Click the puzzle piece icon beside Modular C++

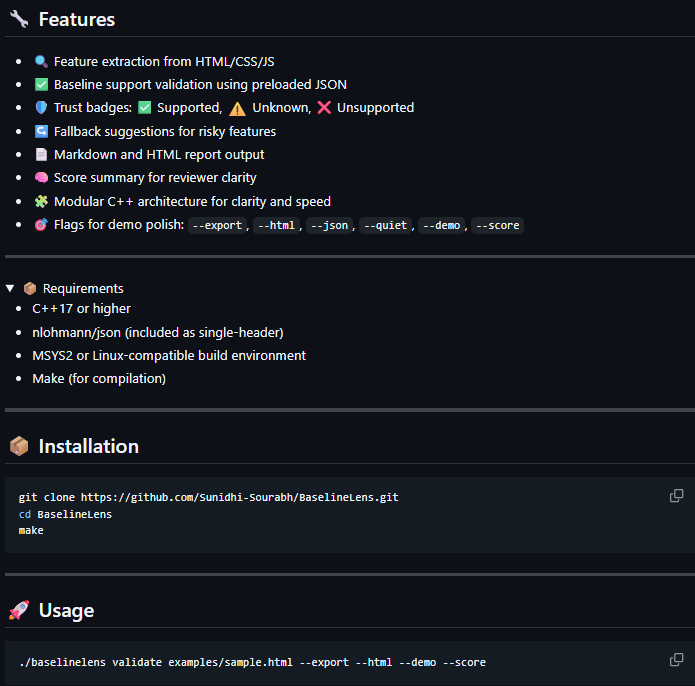[41, 201]
